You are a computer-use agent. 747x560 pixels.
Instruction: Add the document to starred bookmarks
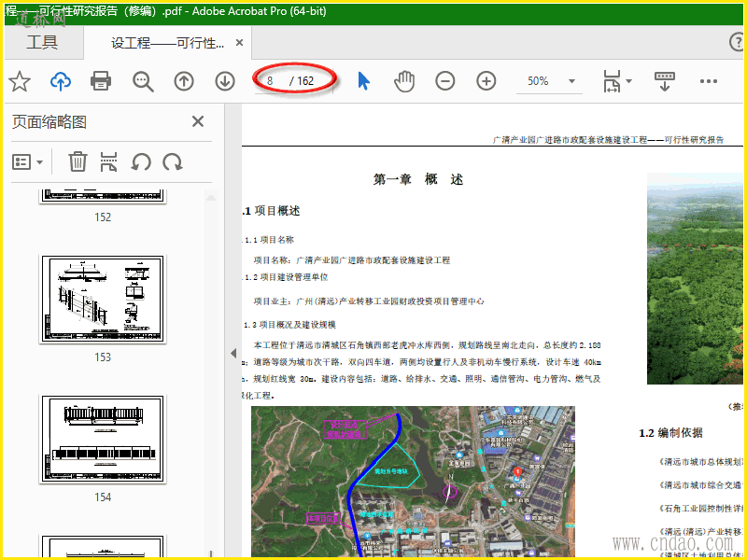tap(20, 81)
